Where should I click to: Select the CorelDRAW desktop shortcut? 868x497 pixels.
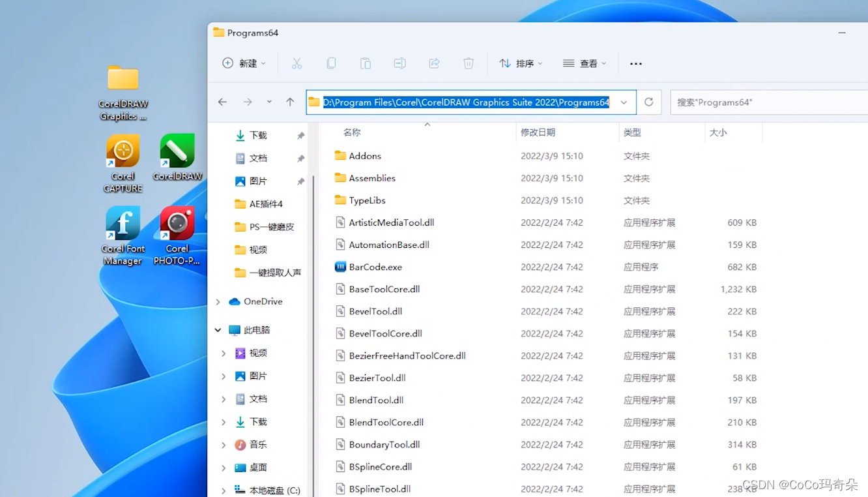[177, 157]
